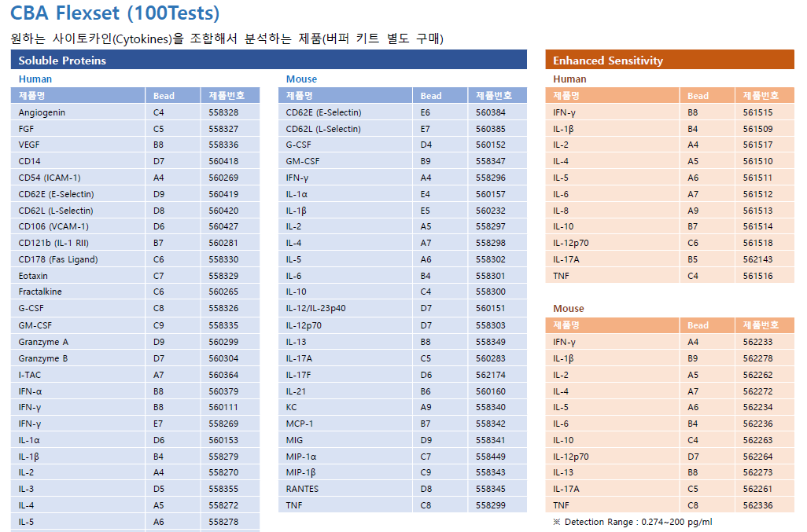
Task: Click product number 558335 for GM-CSF
Action: coord(223,325)
